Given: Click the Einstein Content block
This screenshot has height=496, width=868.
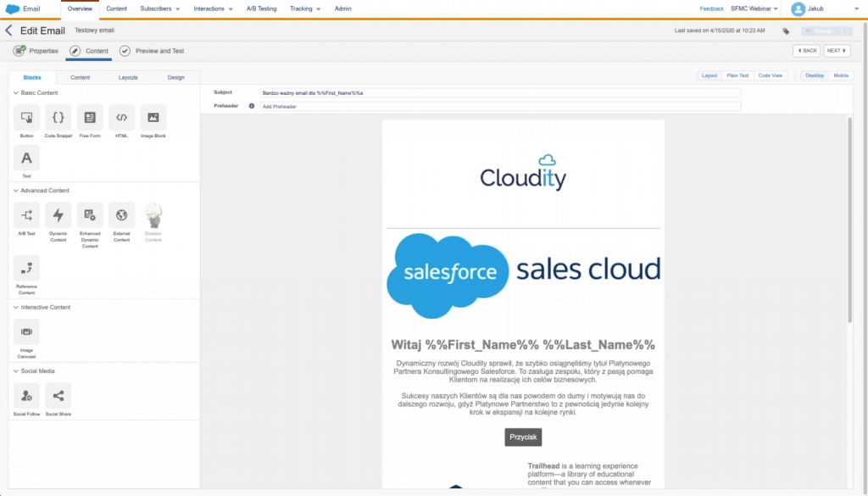Looking at the screenshot, I should pyautogui.click(x=153, y=215).
